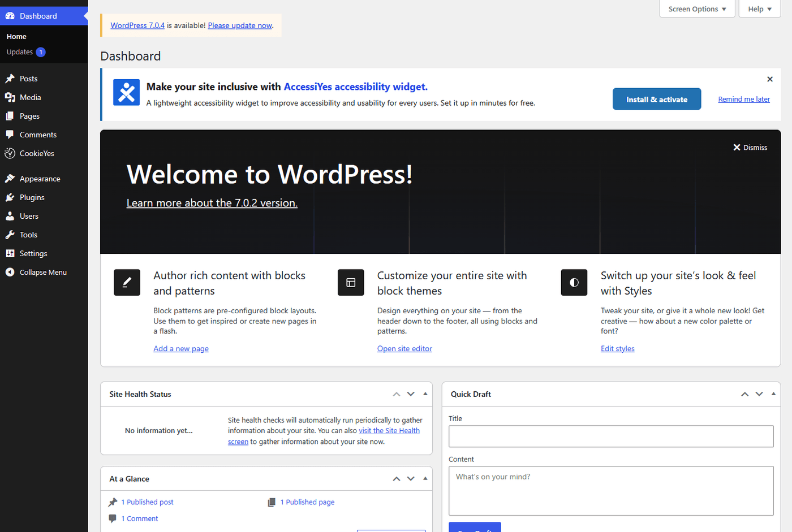The width and height of the screenshot is (792, 532).
Task: Open the 1 Published post link
Action: tap(147, 502)
